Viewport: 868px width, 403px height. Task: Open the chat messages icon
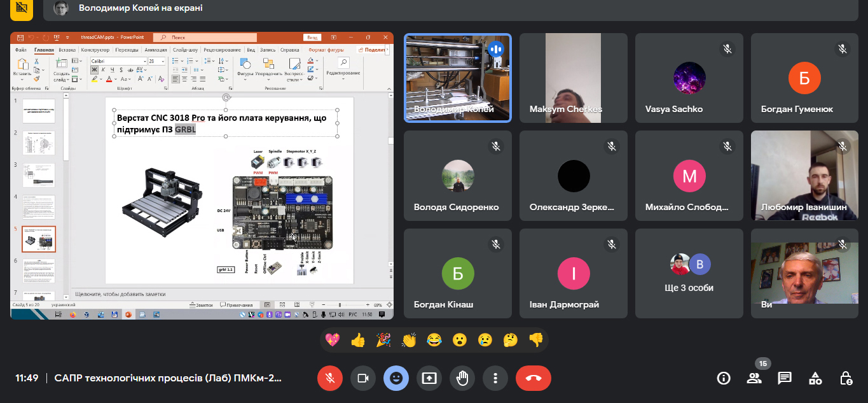pos(785,378)
